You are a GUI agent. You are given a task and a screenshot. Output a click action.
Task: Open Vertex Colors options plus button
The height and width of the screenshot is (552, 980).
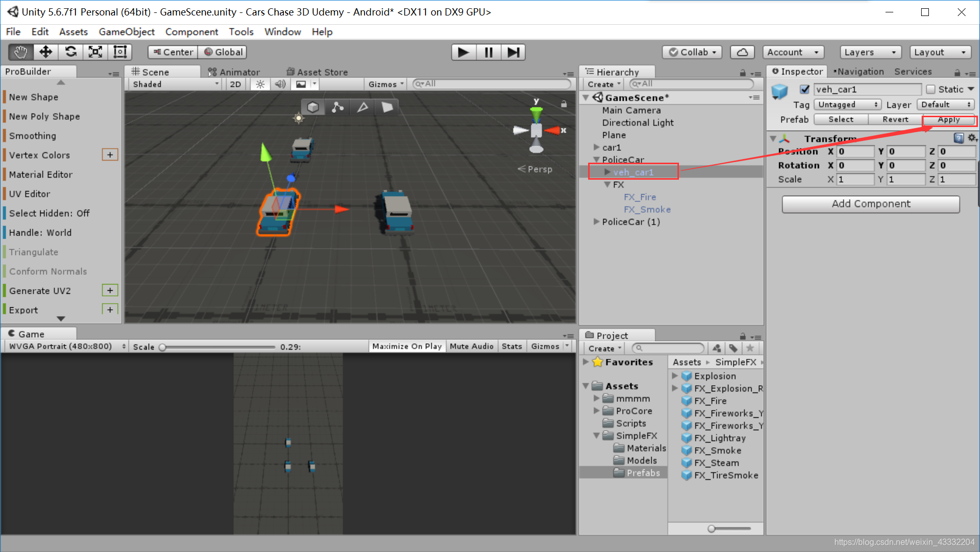coord(110,155)
